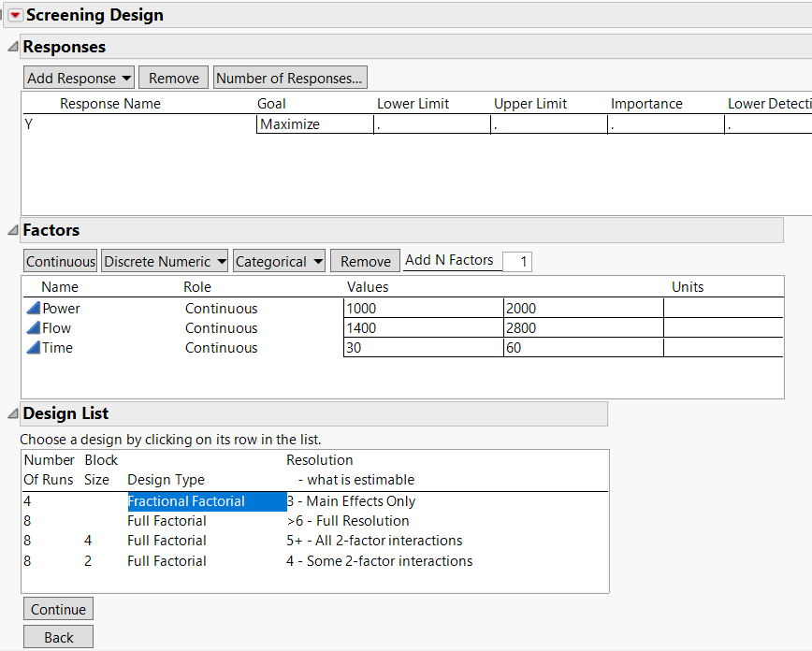
Task: Click Back to return to previous step
Action: click(58, 636)
